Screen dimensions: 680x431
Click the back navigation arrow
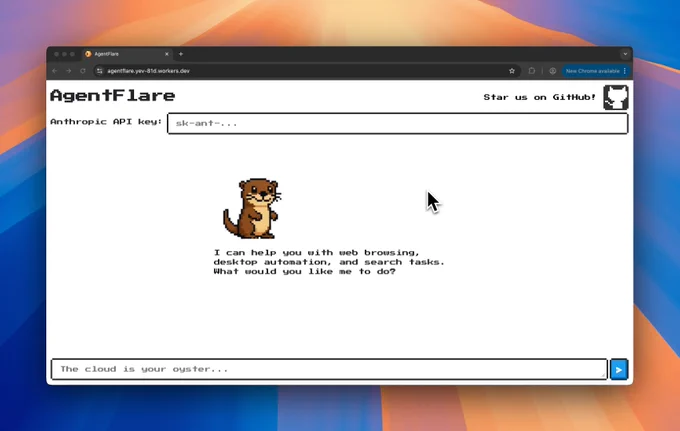click(55, 71)
